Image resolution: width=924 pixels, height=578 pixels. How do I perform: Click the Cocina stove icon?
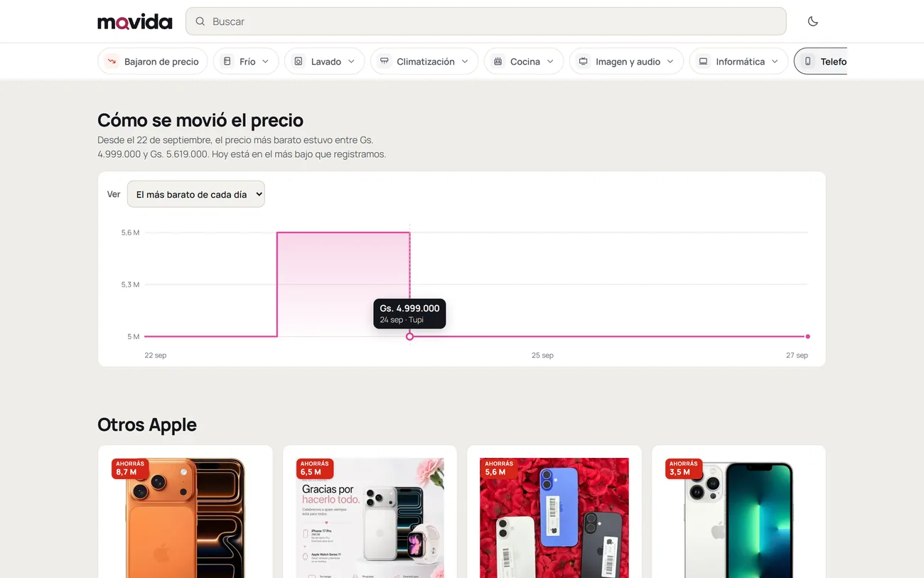coord(498,61)
